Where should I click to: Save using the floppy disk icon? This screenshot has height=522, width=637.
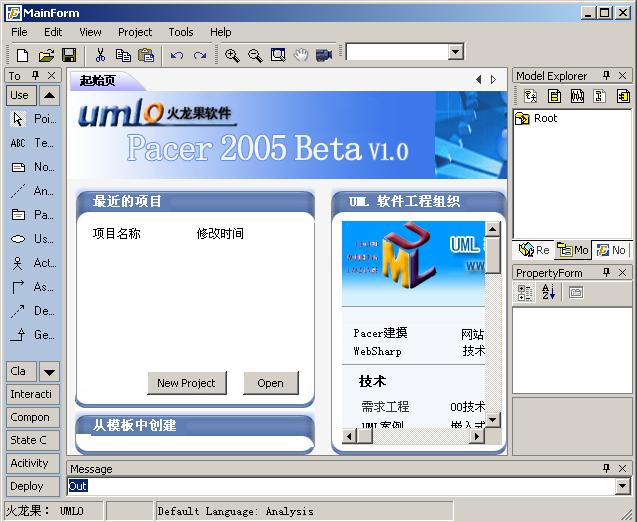[69, 55]
